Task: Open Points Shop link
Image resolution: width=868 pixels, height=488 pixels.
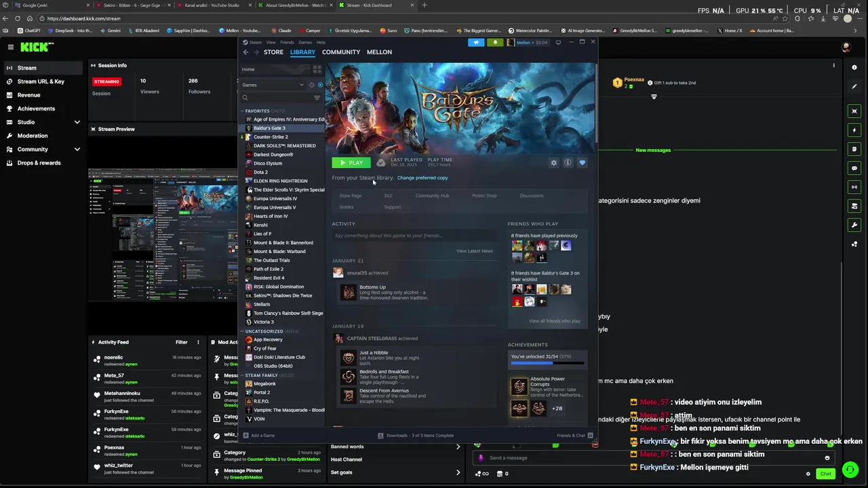Action: [x=484, y=196]
